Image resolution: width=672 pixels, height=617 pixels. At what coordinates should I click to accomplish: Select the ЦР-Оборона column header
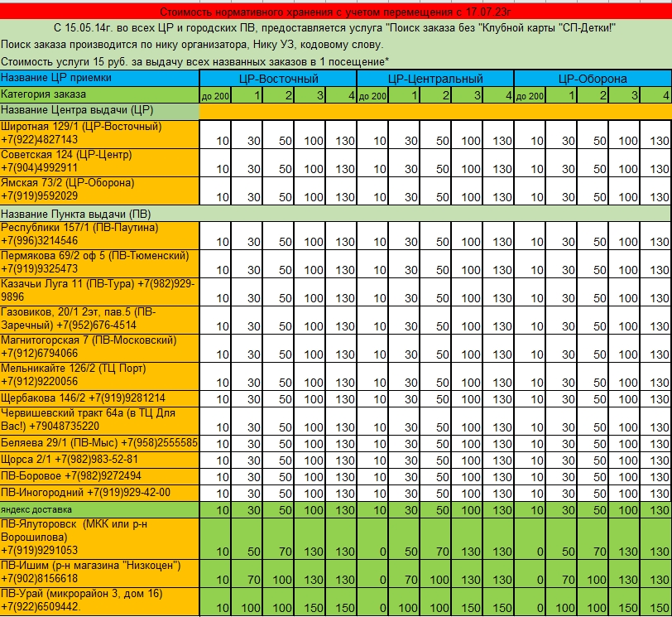593,79
